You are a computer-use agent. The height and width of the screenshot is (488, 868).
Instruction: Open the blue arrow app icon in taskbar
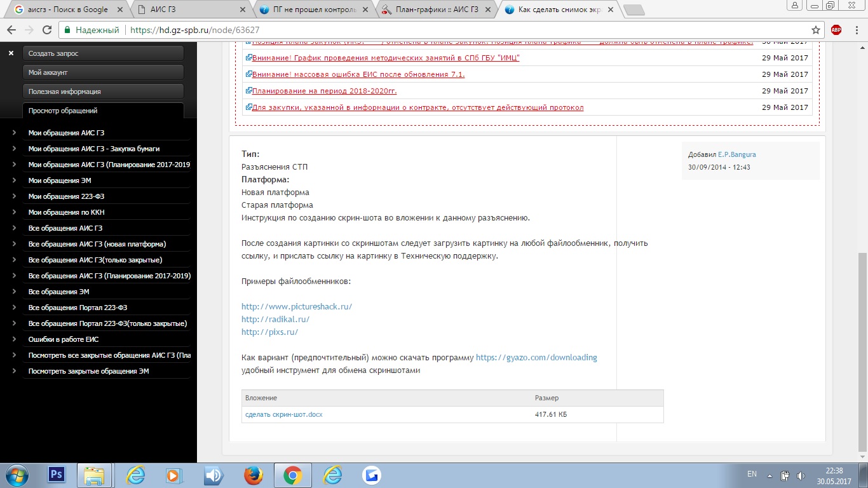tap(371, 475)
